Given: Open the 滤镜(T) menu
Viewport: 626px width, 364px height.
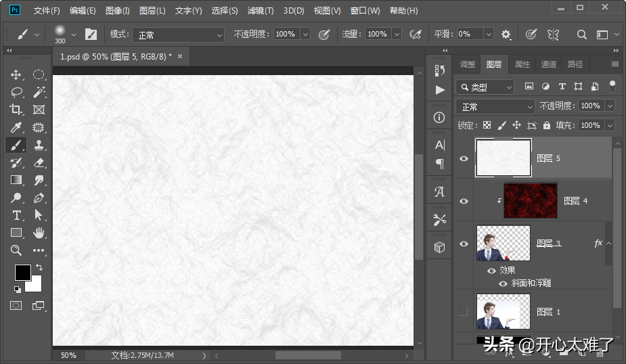Looking at the screenshot, I should (x=260, y=11).
